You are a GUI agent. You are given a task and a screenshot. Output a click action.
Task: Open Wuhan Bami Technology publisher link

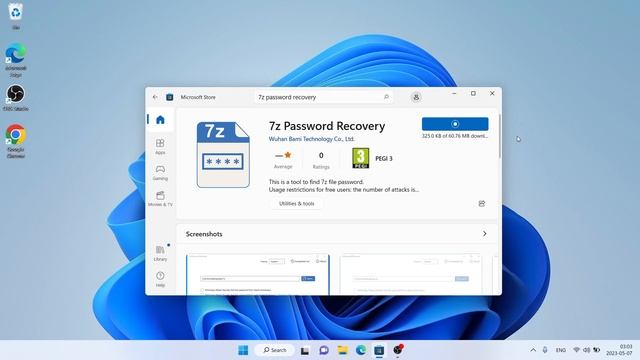pyautogui.click(x=311, y=139)
